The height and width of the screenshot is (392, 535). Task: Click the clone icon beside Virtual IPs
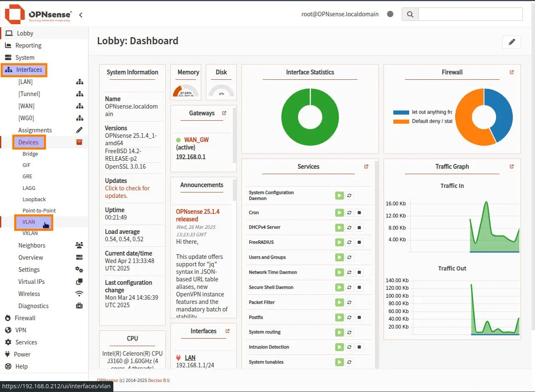coord(79,282)
